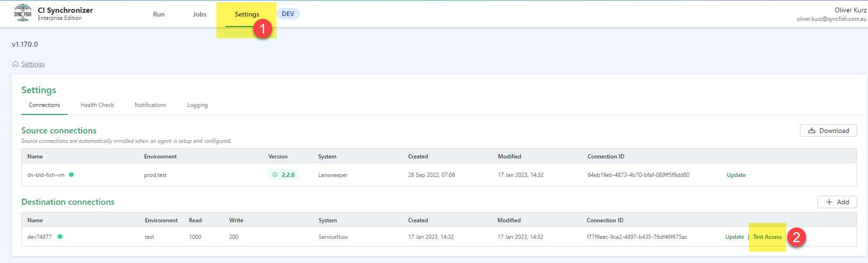This screenshot has height=263, width=868.
Task: Open the Jobs menu
Action: pyautogui.click(x=200, y=14)
